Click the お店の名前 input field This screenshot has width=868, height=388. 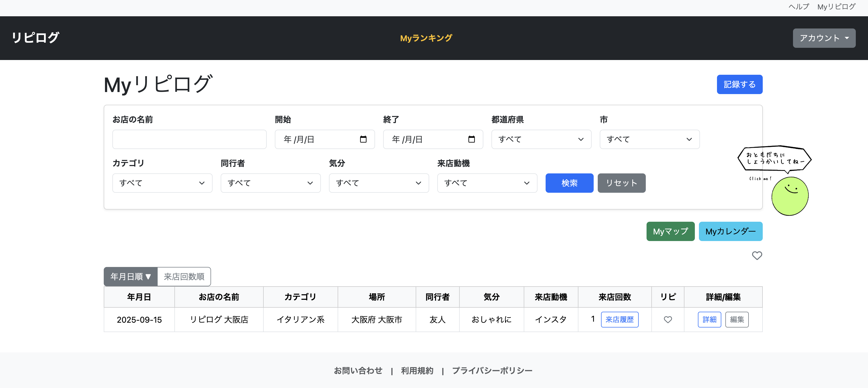pos(189,139)
